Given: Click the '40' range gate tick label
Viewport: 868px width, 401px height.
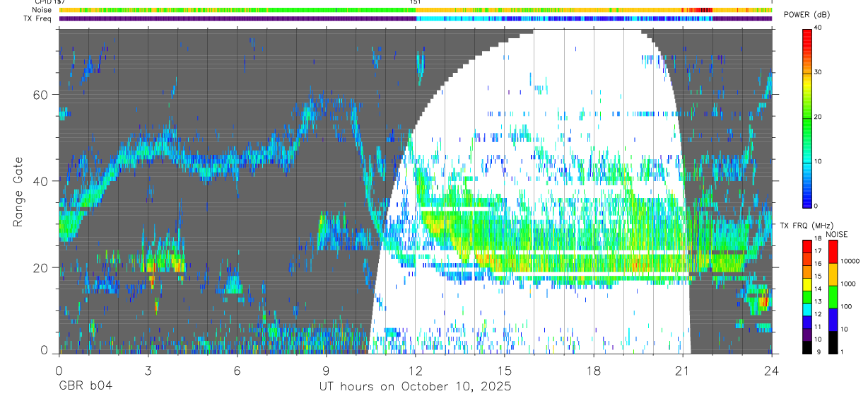Looking at the screenshot, I should point(42,181).
